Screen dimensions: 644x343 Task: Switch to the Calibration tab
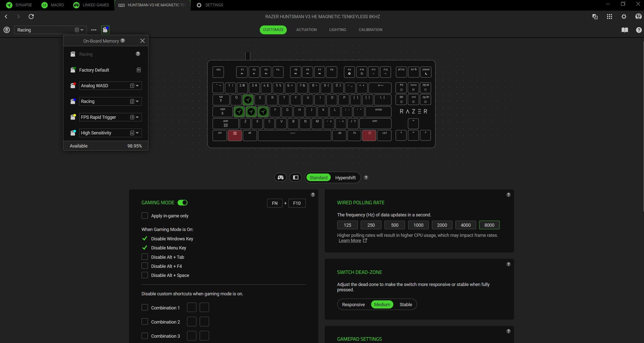[370, 30]
